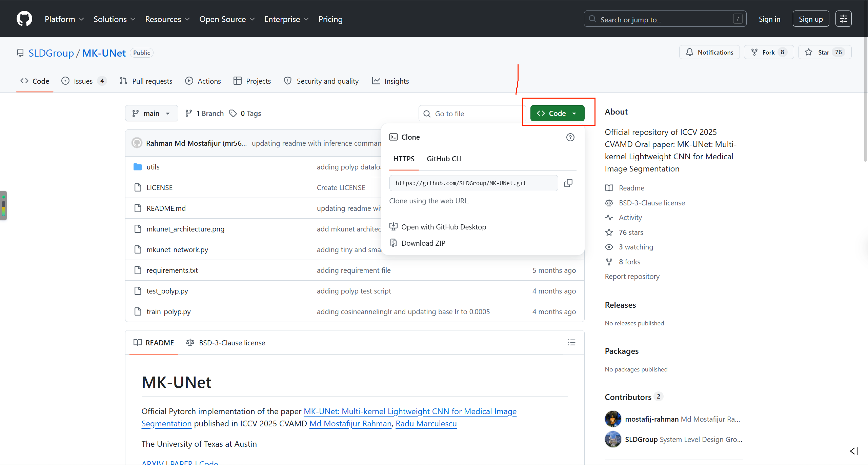Click the Pricing link

[x=330, y=19]
